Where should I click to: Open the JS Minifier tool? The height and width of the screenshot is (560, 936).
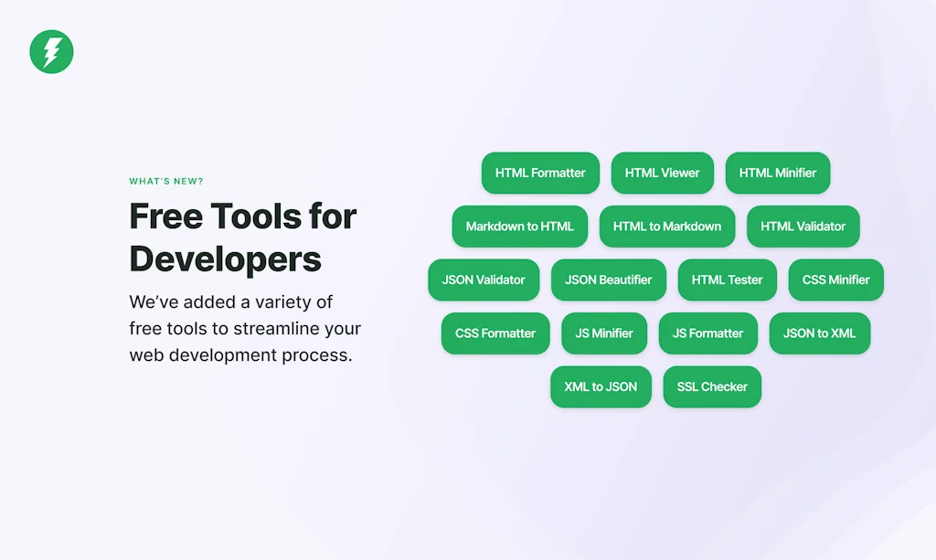pyautogui.click(x=604, y=333)
